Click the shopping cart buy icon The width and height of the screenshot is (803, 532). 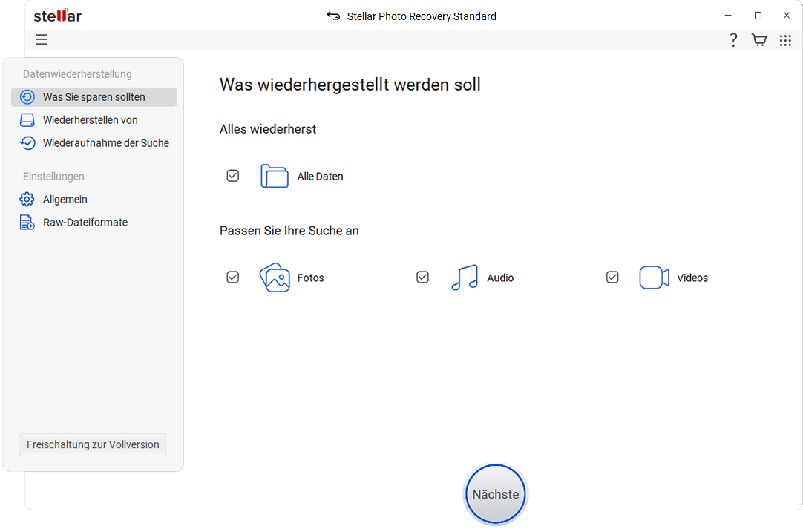coord(758,40)
